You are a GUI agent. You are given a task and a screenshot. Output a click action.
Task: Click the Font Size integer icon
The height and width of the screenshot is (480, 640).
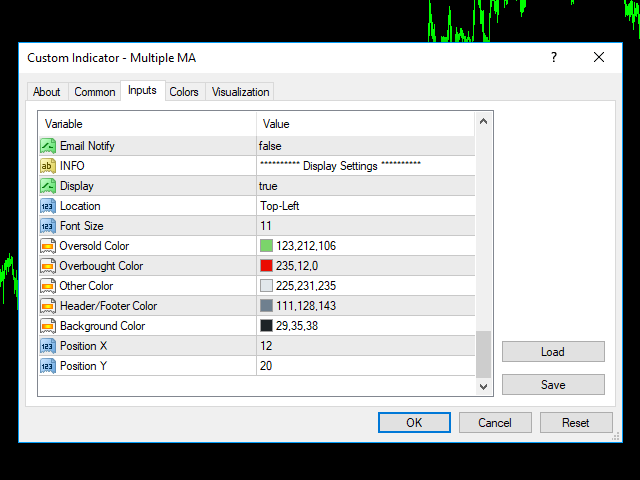click(x=47, y=226)
